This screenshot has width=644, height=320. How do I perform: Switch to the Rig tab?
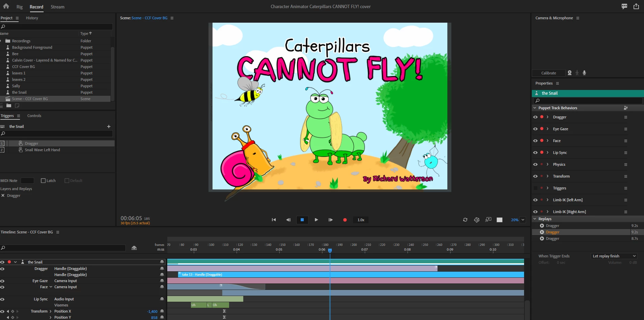20,7
